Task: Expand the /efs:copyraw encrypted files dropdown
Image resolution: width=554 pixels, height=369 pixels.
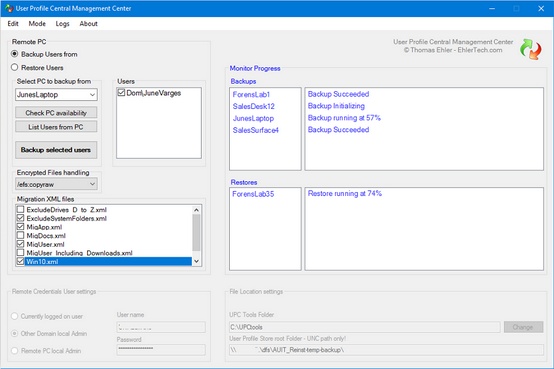Action: (56, 184)
